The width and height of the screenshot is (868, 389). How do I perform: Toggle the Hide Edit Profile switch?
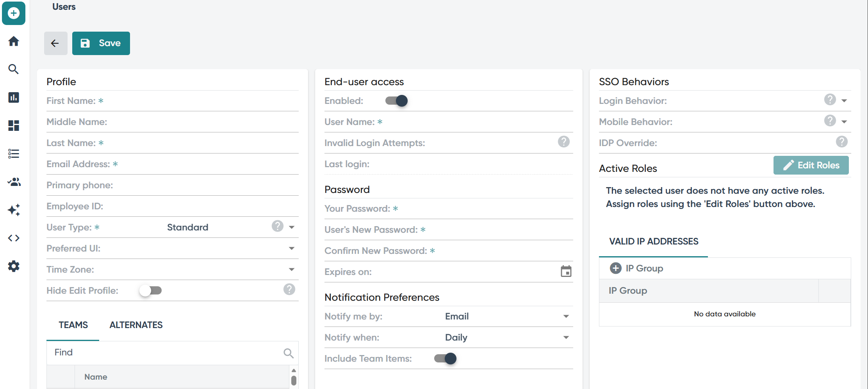[x=151, y=291]
